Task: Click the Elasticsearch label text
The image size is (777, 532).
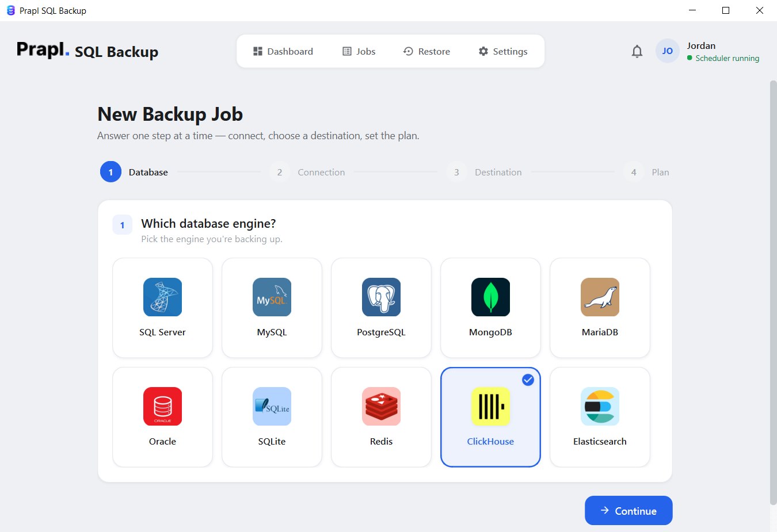Action: coord(600,442)
